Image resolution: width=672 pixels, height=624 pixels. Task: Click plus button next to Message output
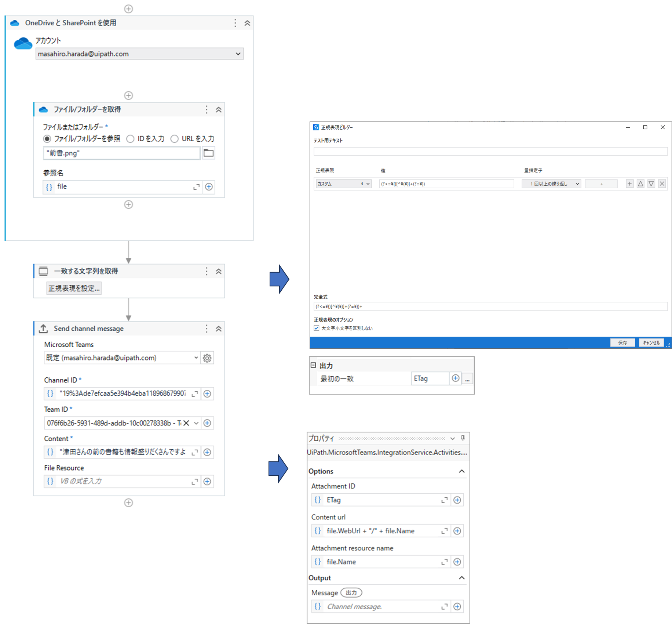(x=457, y=606)
